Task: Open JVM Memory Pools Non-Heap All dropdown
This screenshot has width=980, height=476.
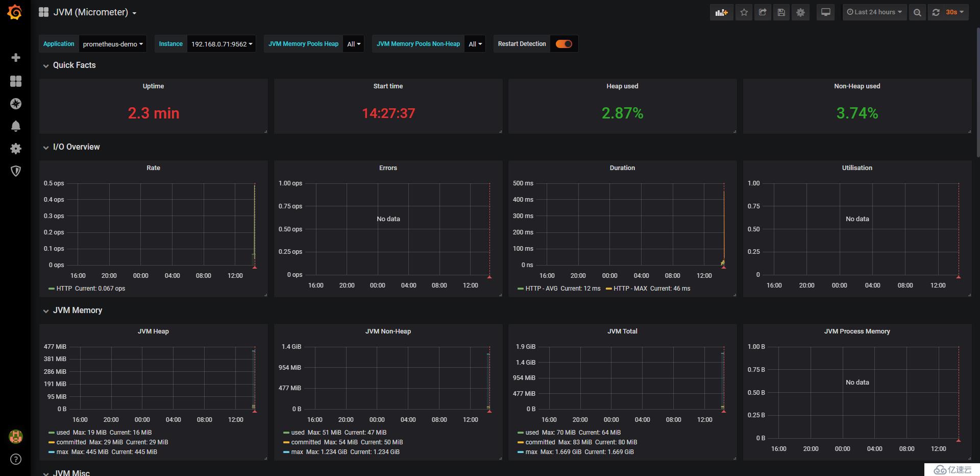Action: click(x=475, y=44)
